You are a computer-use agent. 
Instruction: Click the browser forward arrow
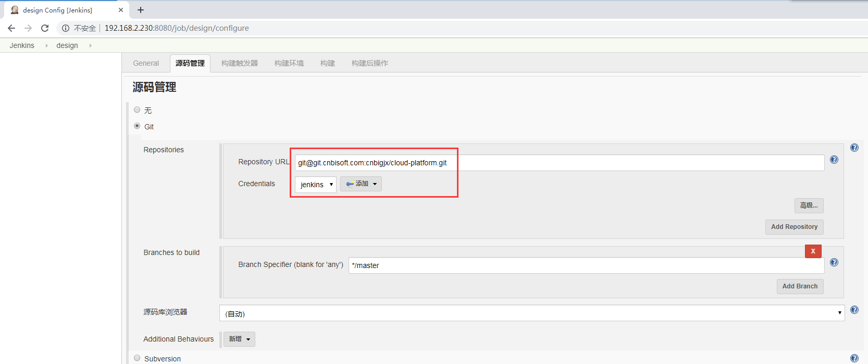(28, 28)
